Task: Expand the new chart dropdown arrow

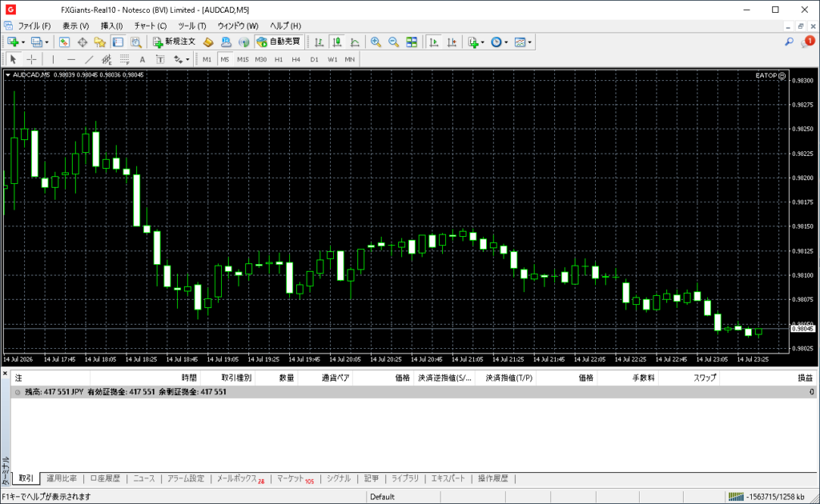Action: point(23,42)
